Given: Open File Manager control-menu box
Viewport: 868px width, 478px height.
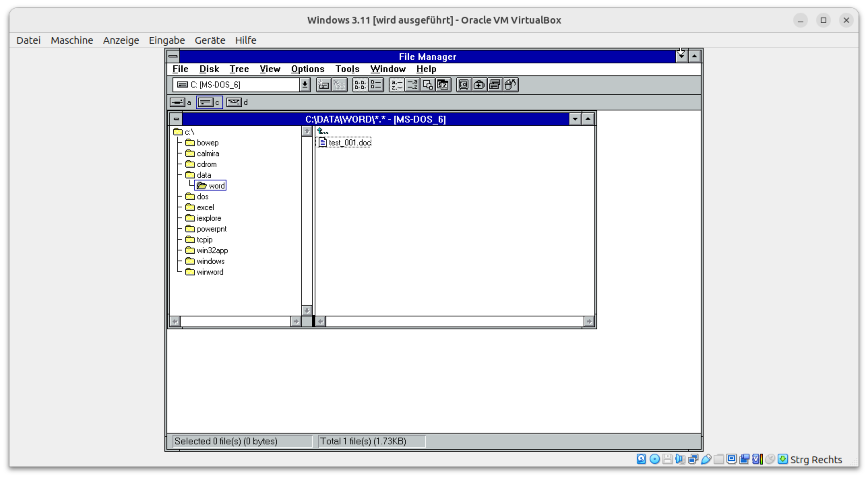Looking at the screenshot, I should (173, 56).
